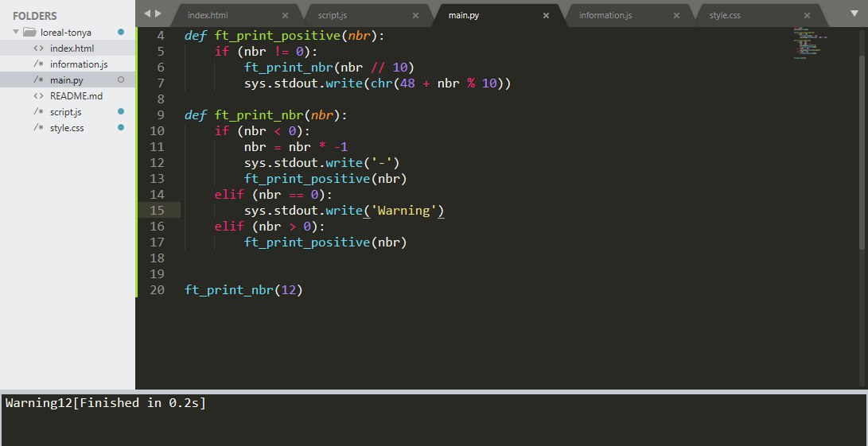Close the index.html tab
The width and height of the screenshot is (868, 446).
[285, 15]
